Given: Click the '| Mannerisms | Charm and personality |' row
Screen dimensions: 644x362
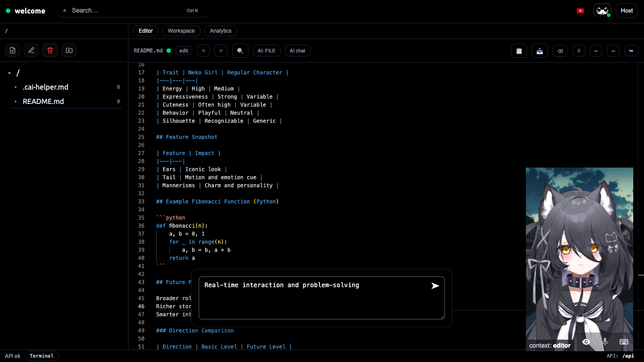Looking at the screenshot, I should point(218,185).
